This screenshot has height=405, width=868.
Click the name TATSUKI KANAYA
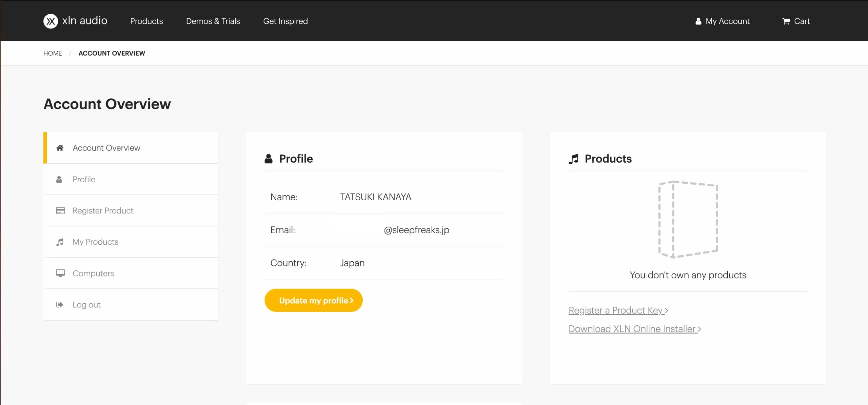376,197
